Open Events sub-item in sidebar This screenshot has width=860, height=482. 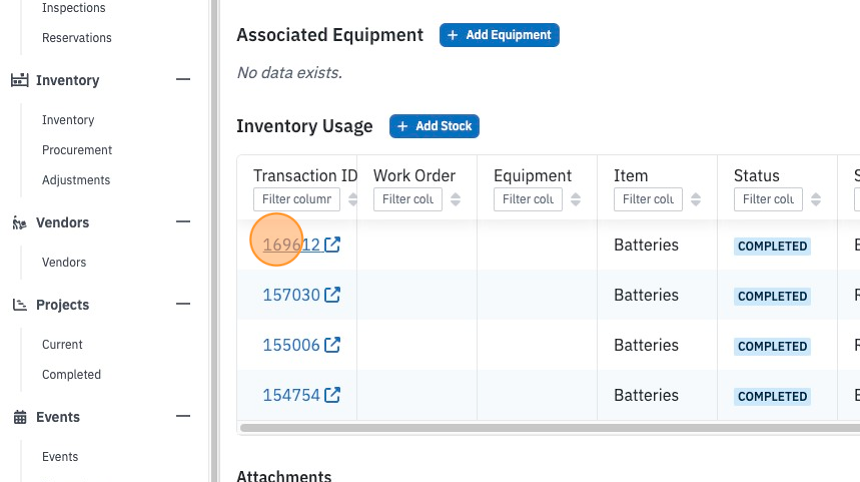(x=60, y=457)
